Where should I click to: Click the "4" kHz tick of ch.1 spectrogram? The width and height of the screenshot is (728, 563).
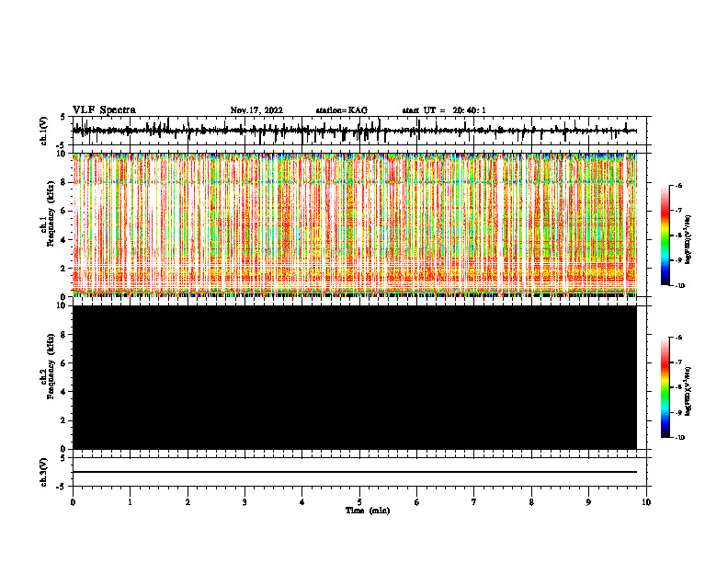[64, 240]
